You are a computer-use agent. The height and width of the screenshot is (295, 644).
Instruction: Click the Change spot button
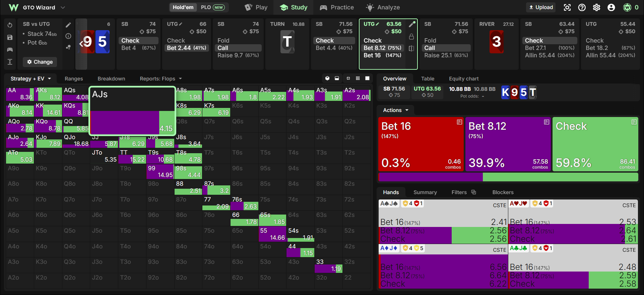tap(40, 62)
